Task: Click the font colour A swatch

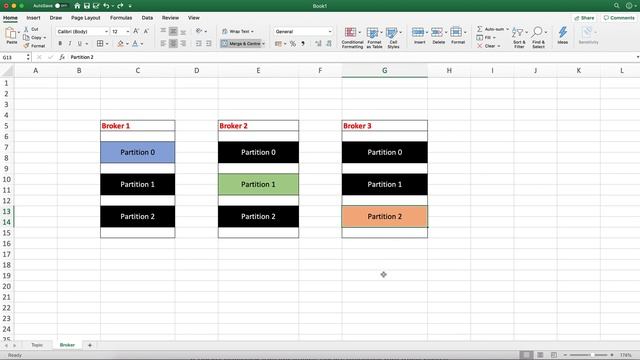Action: pyautogui.click(x=135, y=44)
